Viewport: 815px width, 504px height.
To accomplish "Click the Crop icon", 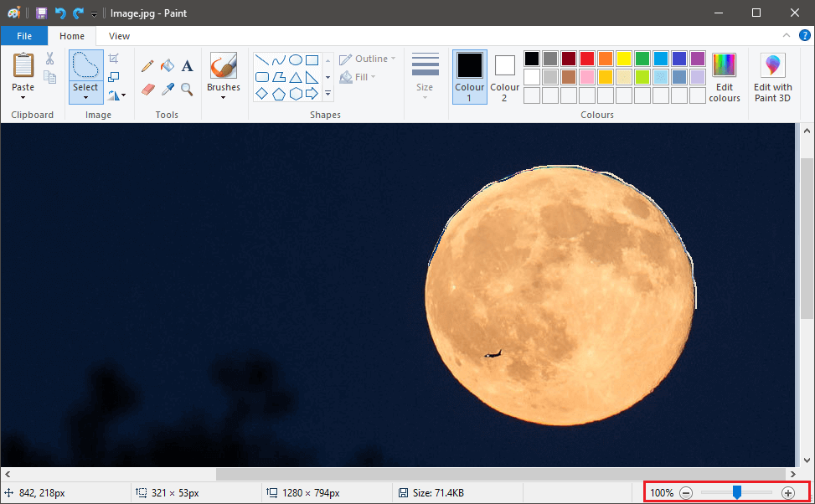I will click(x=114, y=59).
